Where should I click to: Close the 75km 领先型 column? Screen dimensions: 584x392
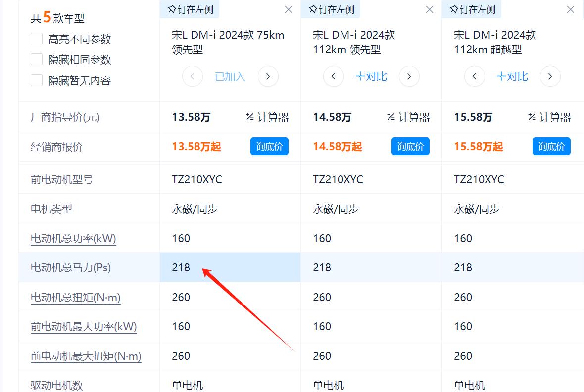click(288, 10)
